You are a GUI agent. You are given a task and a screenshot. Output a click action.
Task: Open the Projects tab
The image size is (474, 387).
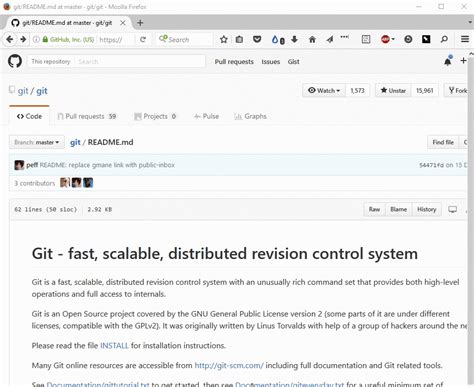[155, 116]
